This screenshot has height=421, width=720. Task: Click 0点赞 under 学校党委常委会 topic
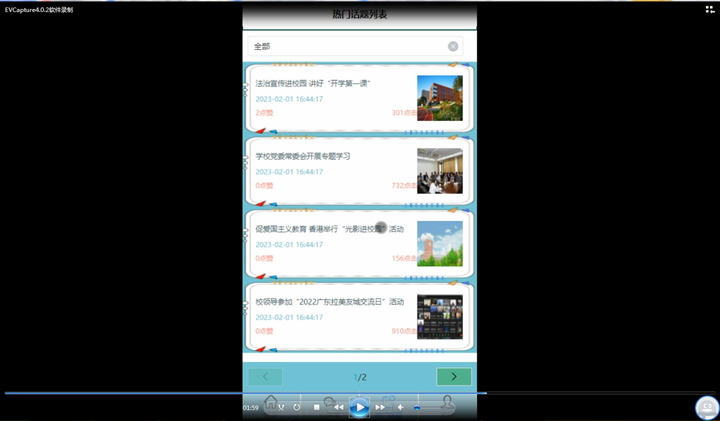264,185
